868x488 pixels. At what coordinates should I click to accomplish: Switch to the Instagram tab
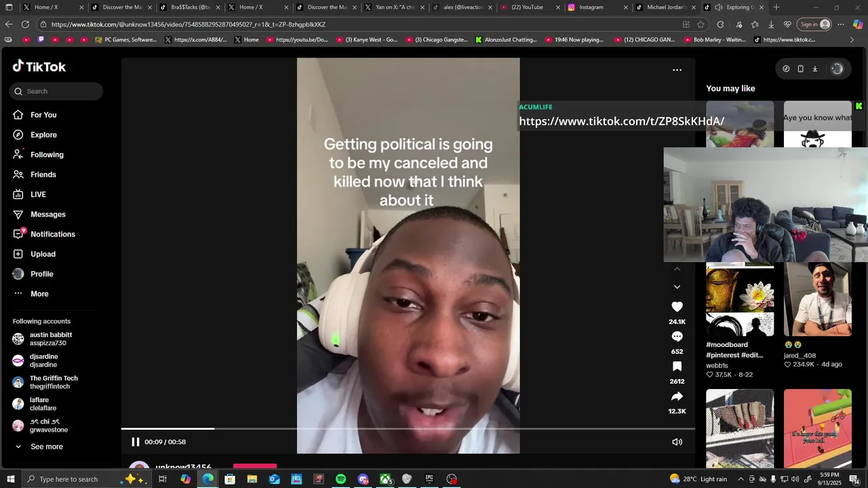pos(597,7)
